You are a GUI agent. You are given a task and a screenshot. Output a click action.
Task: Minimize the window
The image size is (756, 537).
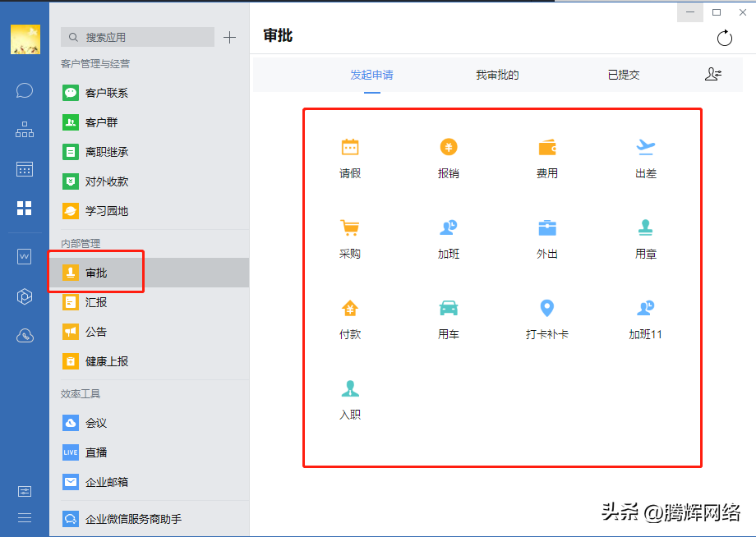690,12
